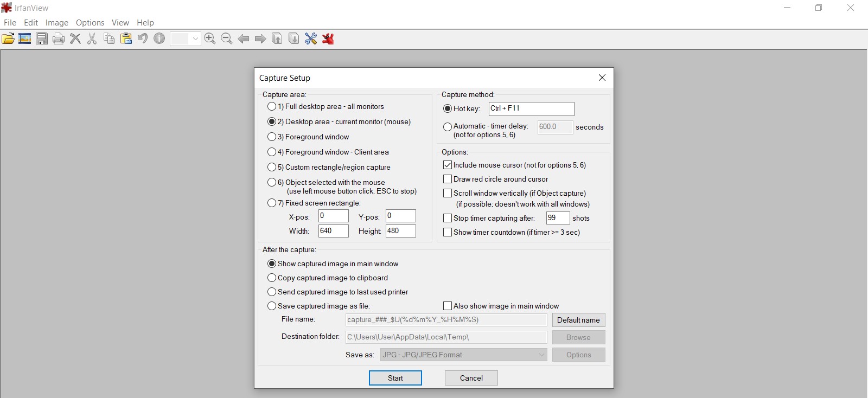Go to previous image with left arrow icon
The image size is (868, 398).
(244, 38)
